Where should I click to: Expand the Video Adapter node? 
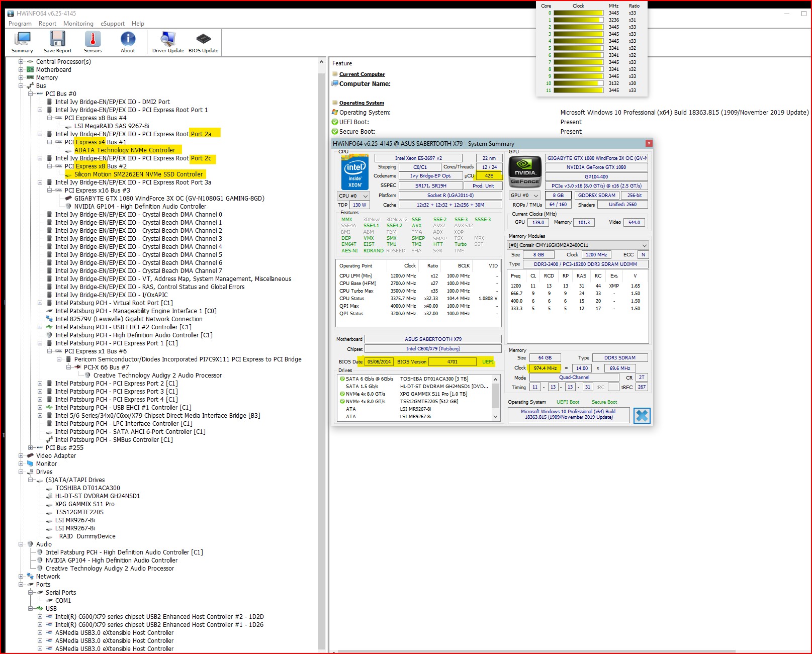21,456
